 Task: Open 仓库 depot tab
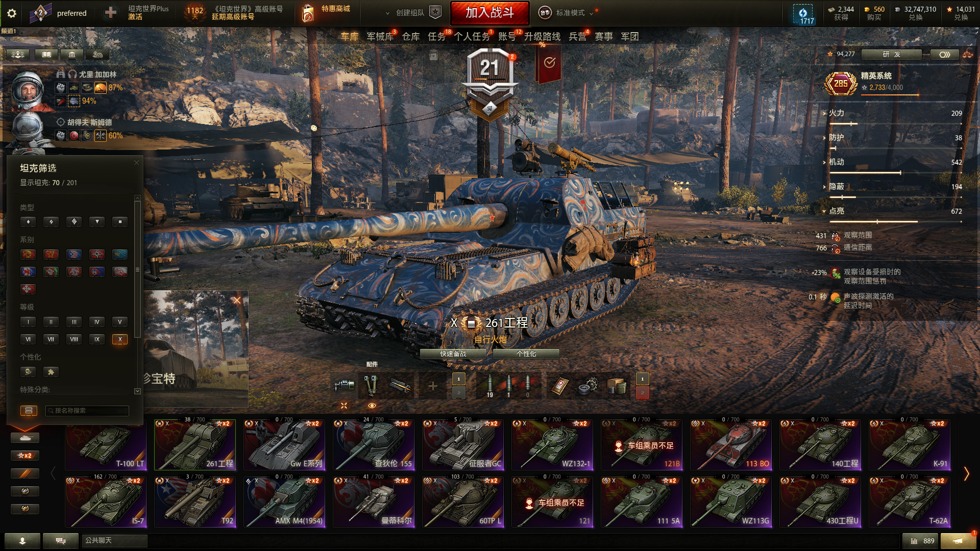tap(411, 36)
